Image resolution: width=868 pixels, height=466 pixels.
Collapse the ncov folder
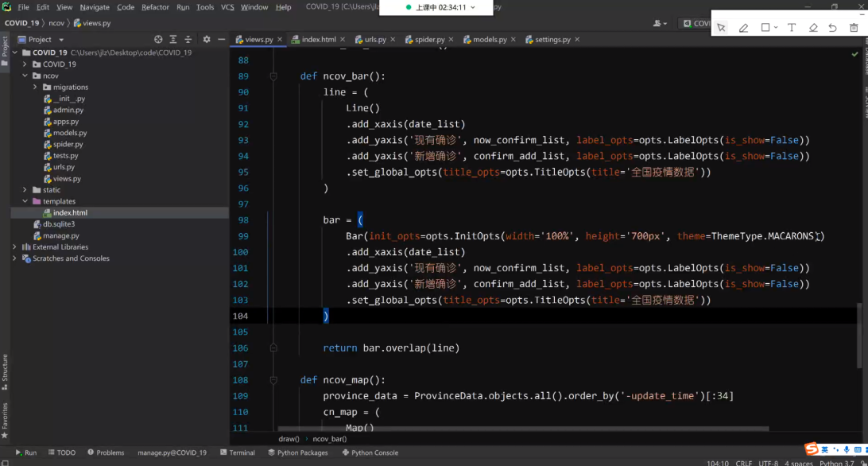25,76
